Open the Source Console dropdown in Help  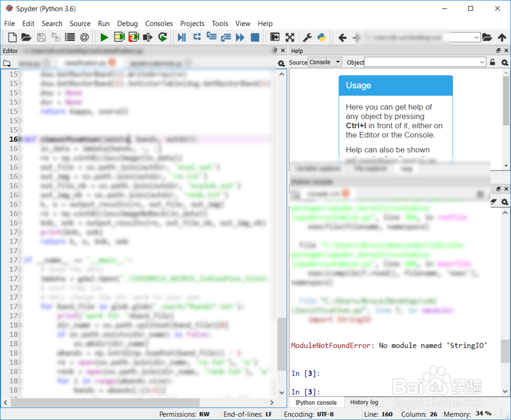325,62
